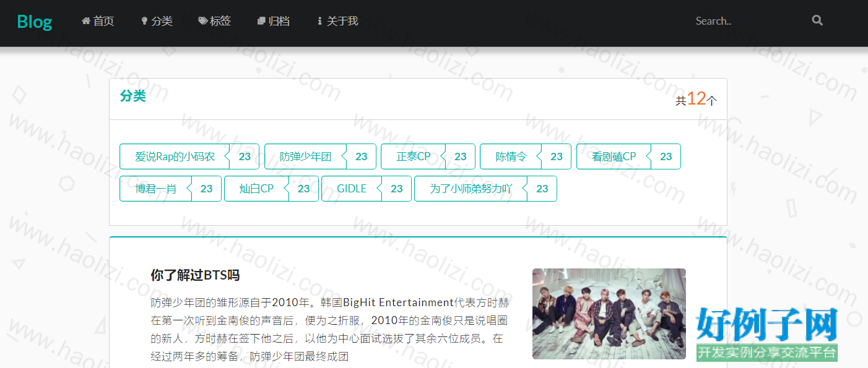
Task: Go to the 首页 menu item
Action: pyautogui.click(x=98, y=21)
